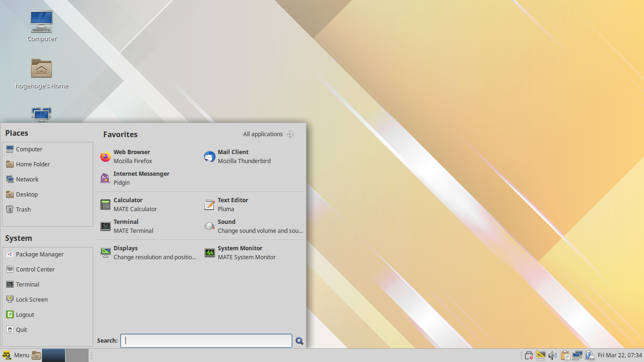Viewport: 644px width, 362px height.
Task: Open Pidgin Internet Messenger
Action: (x=149, y=178)
